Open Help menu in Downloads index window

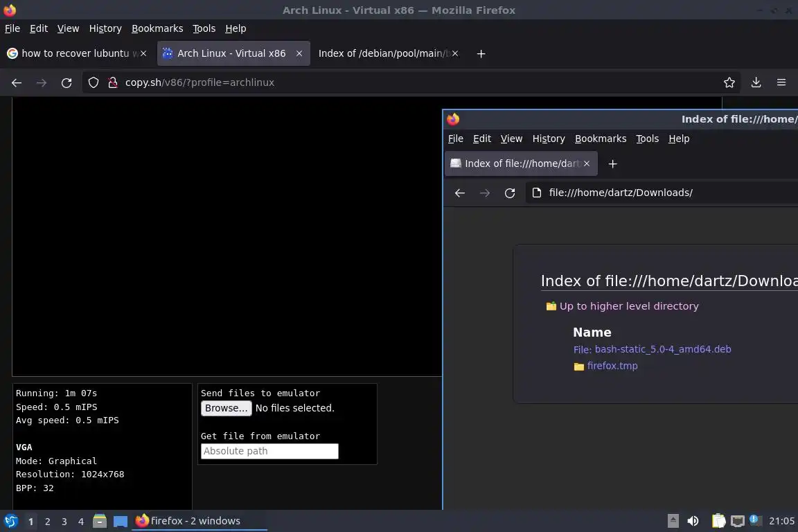coord(679,139)
